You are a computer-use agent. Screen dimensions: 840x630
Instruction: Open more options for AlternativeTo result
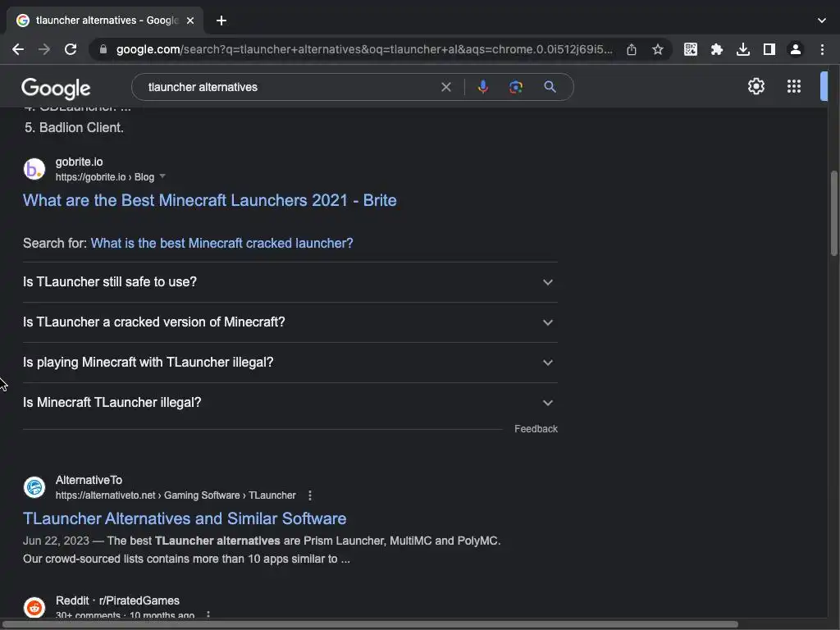tap(309, 495)
